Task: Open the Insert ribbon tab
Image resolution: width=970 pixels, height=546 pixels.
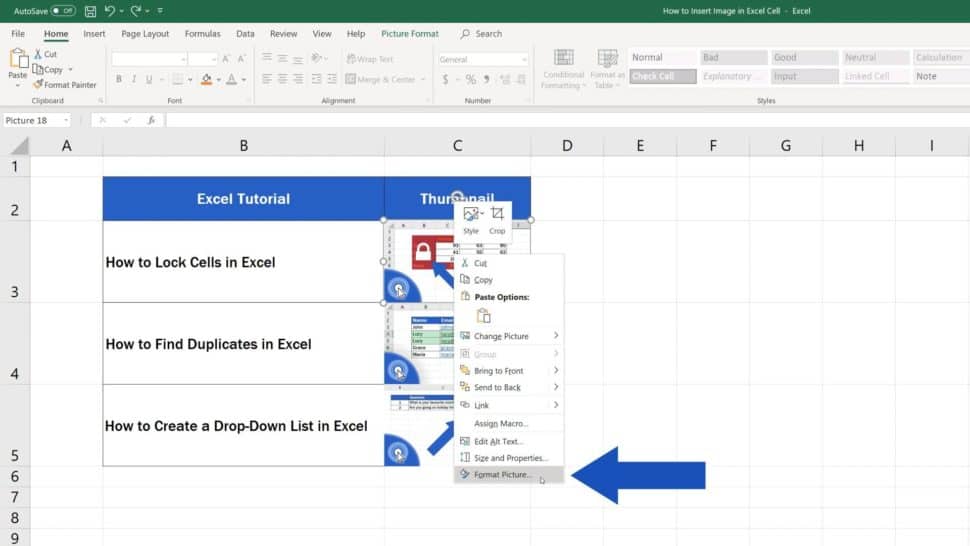Action: [94, 34]
